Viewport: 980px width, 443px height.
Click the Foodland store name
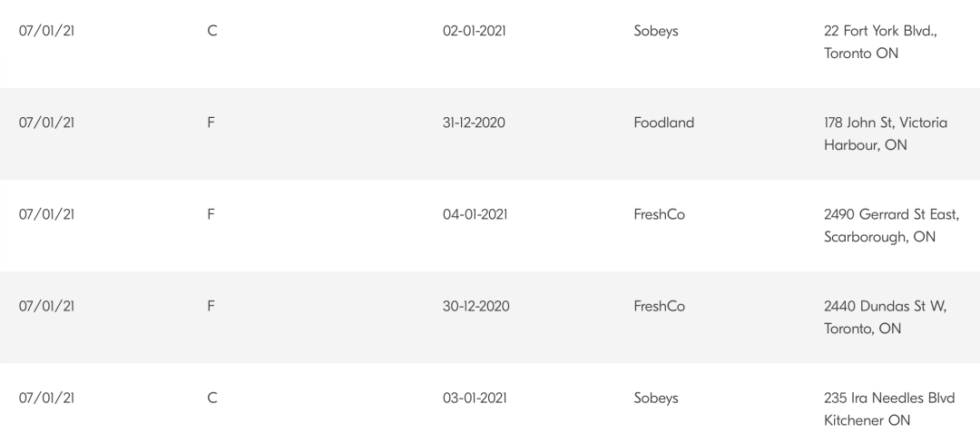click(663, 123)
